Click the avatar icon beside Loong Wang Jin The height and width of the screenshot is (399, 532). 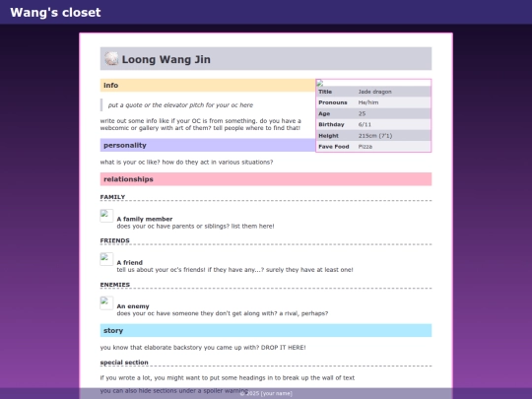[111, 59]
